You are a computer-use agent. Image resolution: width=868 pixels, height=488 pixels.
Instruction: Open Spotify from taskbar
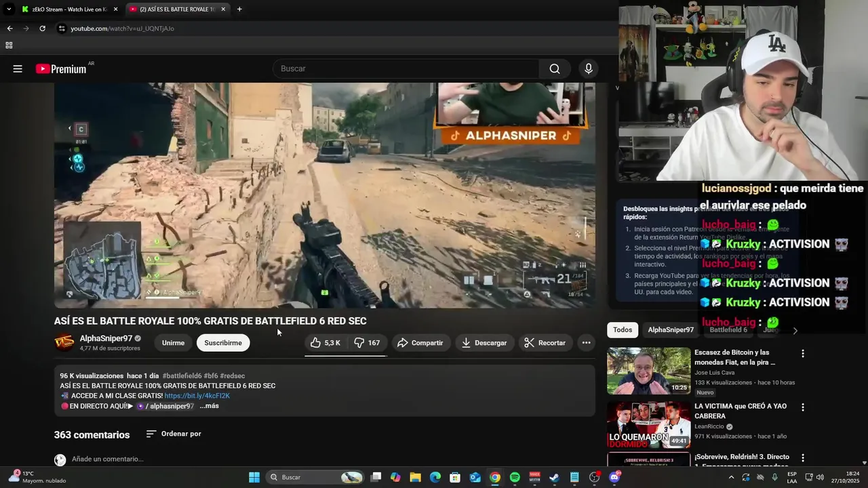515,477
